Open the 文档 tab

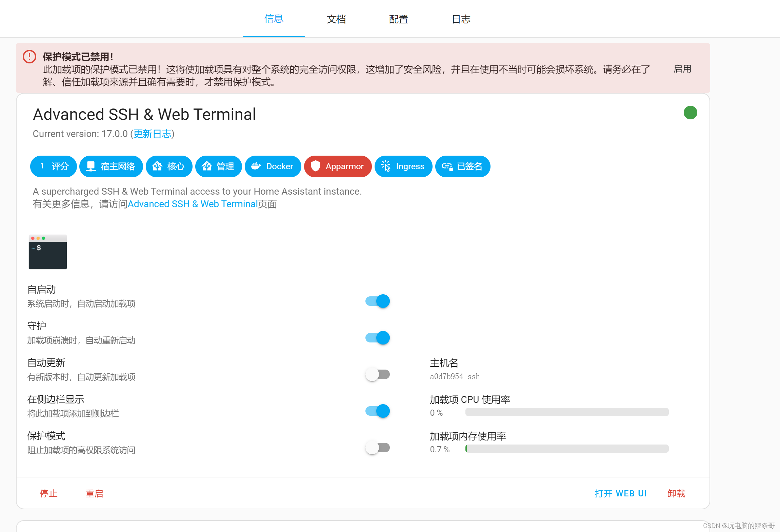(336, 19)
